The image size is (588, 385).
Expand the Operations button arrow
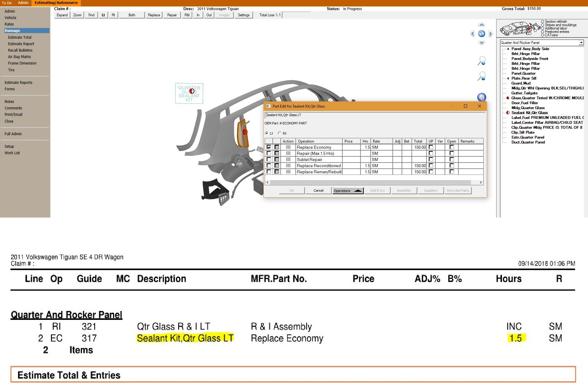pos(358,191)
